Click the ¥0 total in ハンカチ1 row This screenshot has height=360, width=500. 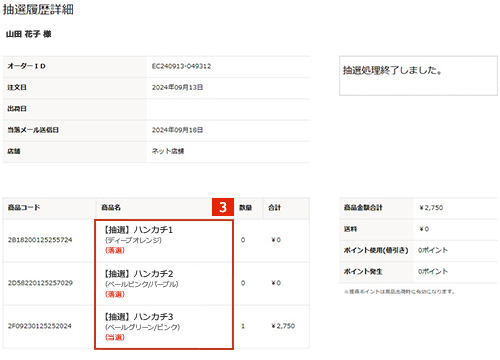pyautogui.click(x=276, y=240)
